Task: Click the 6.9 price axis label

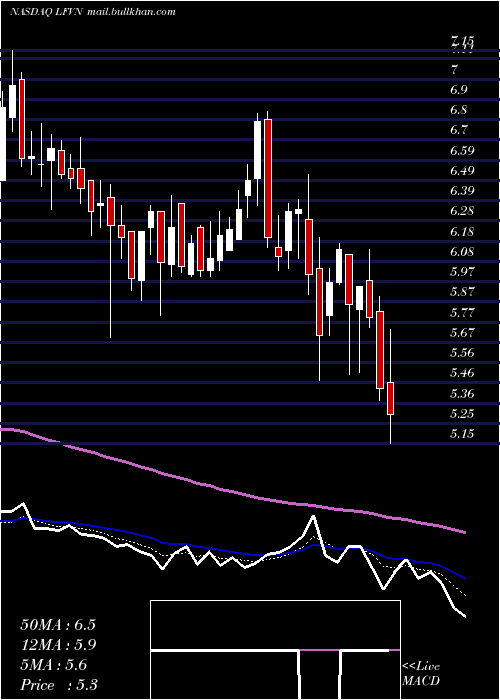Action: (x=459, y=89)
